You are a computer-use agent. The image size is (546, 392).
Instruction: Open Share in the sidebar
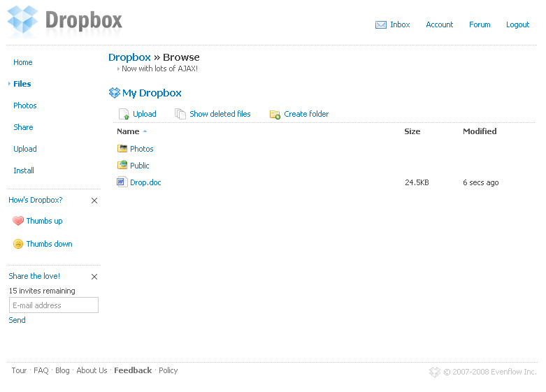[x=23, y=127]
